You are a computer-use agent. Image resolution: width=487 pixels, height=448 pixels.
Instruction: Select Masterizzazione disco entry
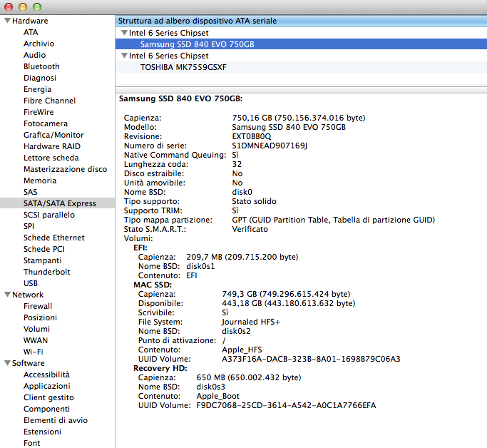65,169
